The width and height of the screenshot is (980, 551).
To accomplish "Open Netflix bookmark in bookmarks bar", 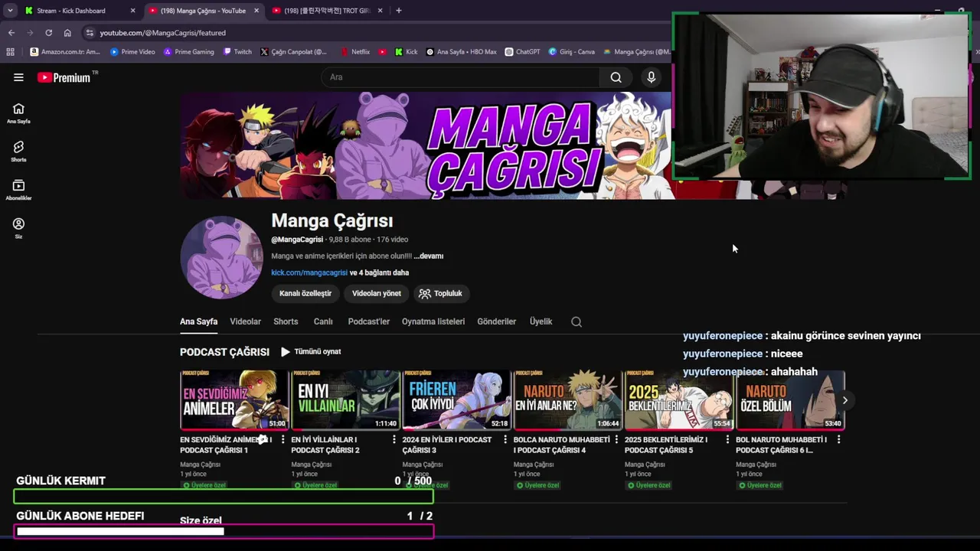I will [355, 52].
